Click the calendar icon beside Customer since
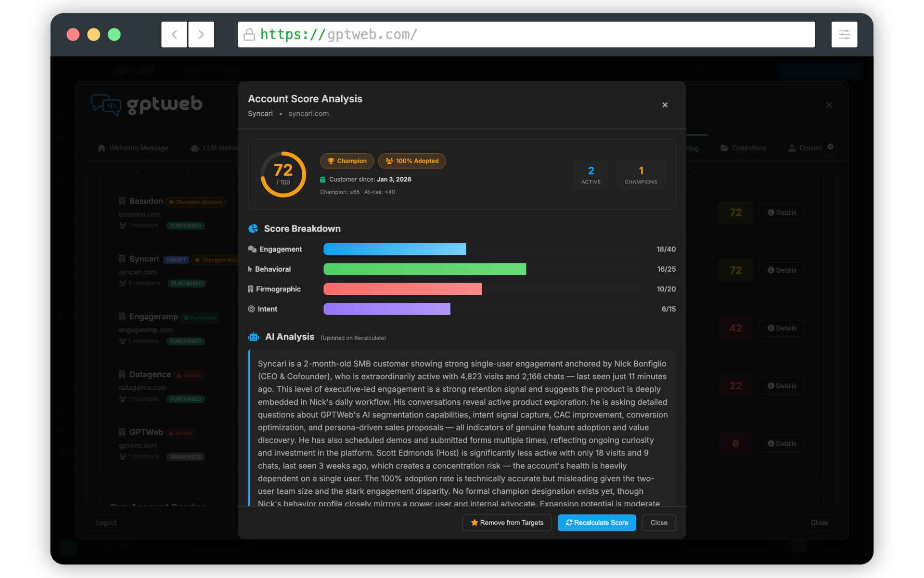Image resolution: width=924 pixels, height=578 pixels. [323, 180]
